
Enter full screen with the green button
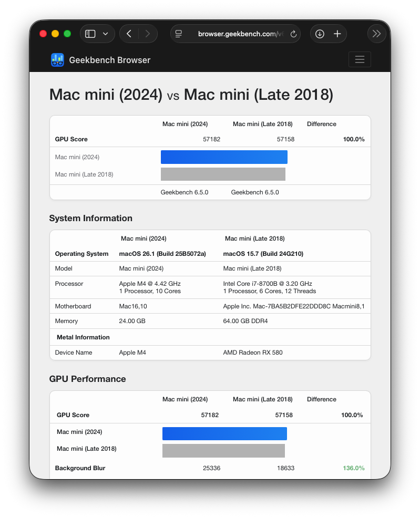click(67, 34)
